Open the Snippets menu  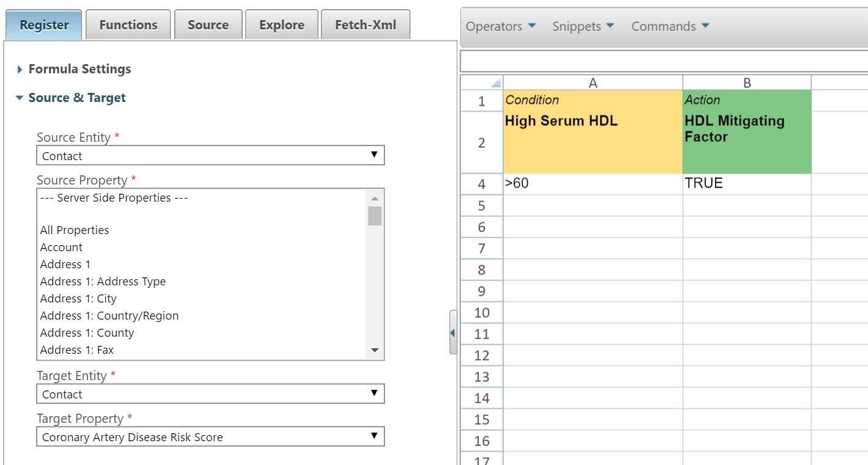click(x=583, y=26)
